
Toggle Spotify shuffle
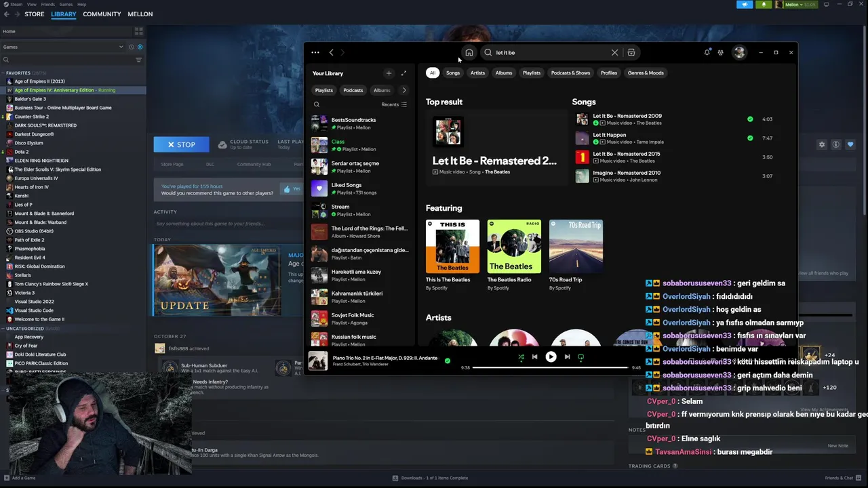click(521, 357)
